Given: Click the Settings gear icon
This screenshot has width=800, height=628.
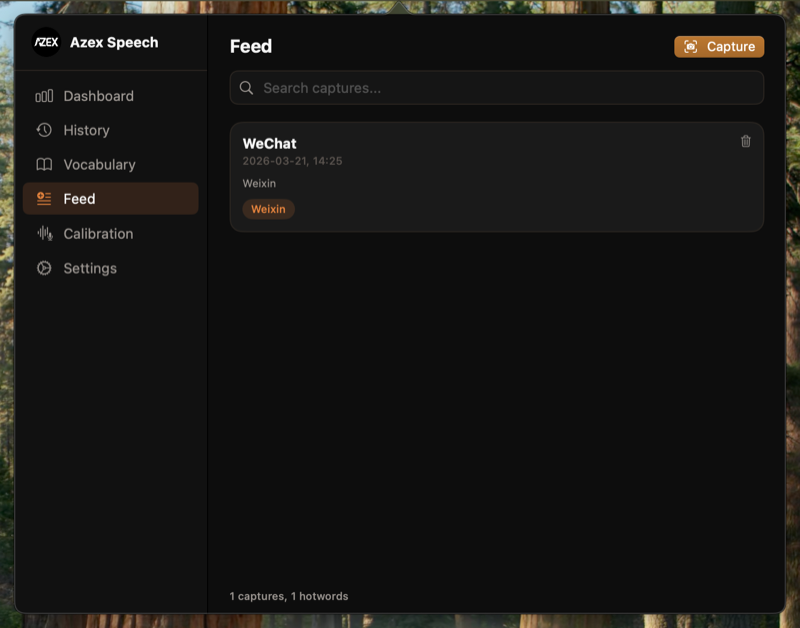Looking at the screenshot, I should pos(44,268).
